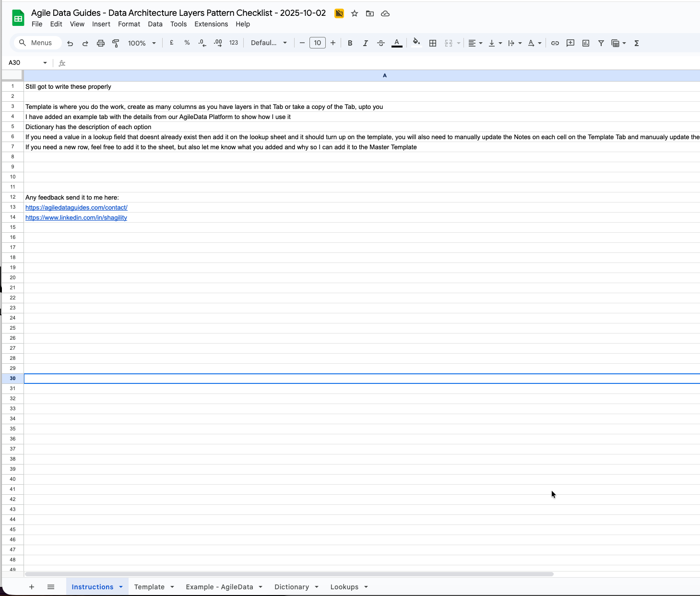
Task: Open Lookups tab dropdown arrow
Action: (366, 587)
